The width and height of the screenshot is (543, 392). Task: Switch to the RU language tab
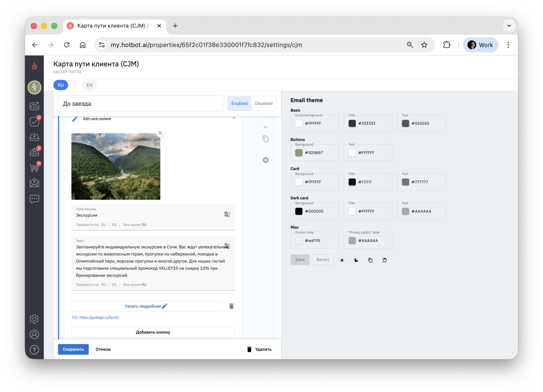61,85
